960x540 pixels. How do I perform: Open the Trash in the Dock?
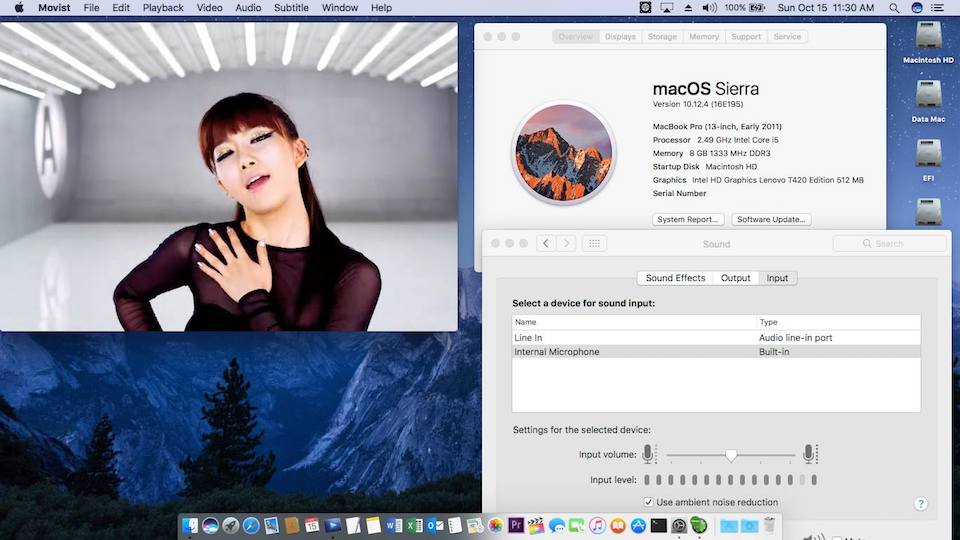click(769, 525)
